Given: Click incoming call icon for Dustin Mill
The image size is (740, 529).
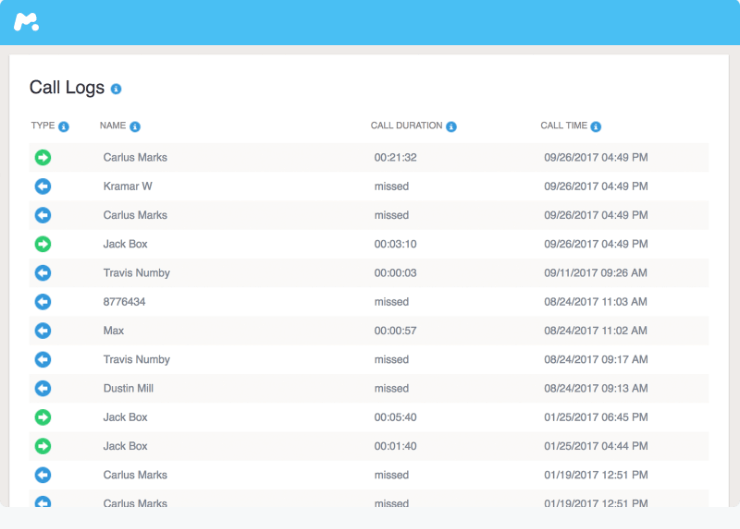Looking at the screenshot, I should coord(42,389).
